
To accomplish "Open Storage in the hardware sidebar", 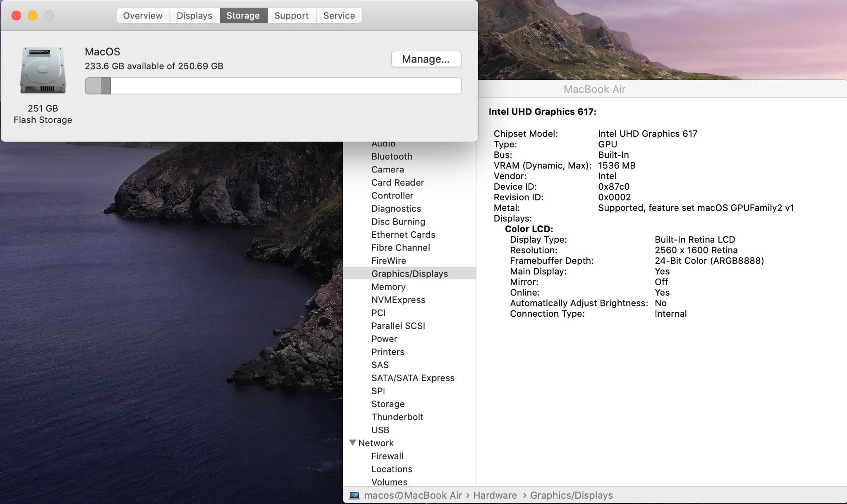I will (x=388, y=404).
